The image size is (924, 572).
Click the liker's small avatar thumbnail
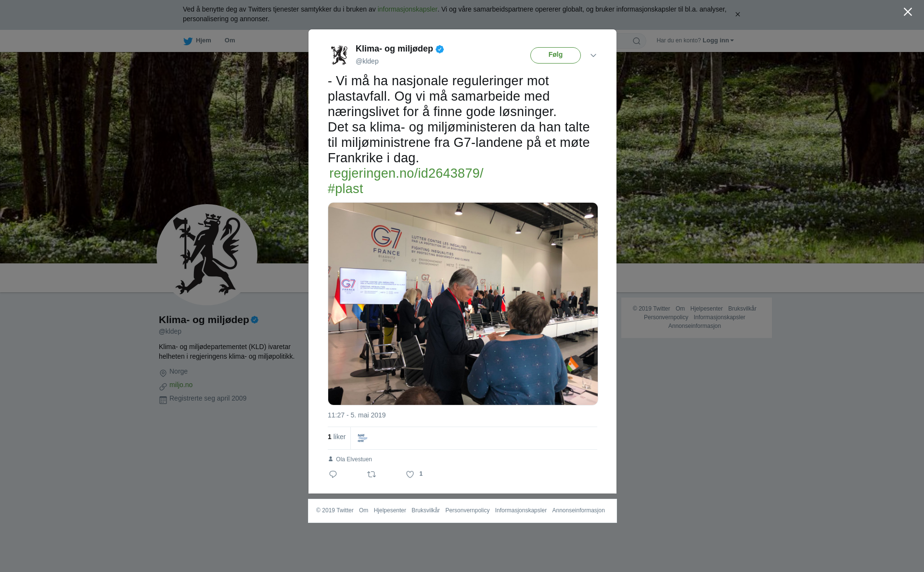tap(362, 438)
